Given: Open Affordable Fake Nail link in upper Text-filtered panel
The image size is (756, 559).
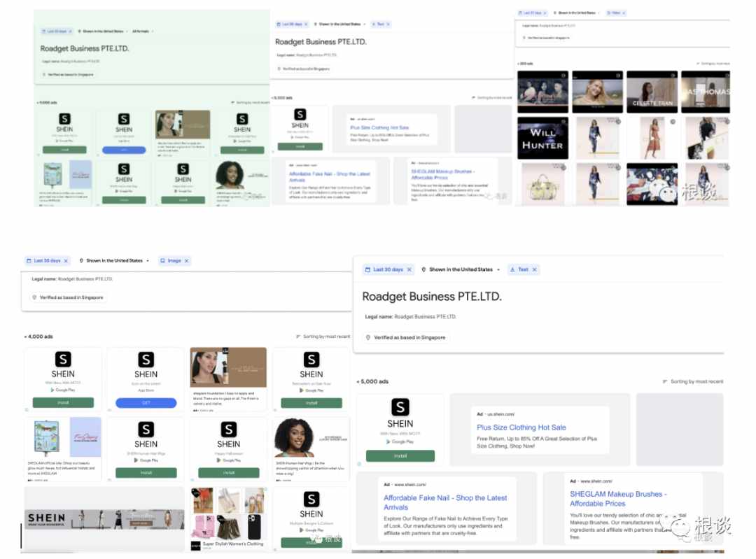Looking at the screenshot, I should pos(329,177).
